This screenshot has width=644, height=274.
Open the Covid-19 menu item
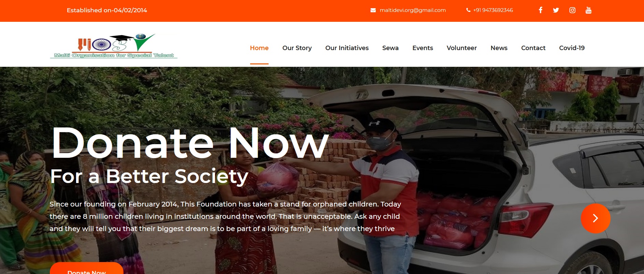tap(572, 48)
